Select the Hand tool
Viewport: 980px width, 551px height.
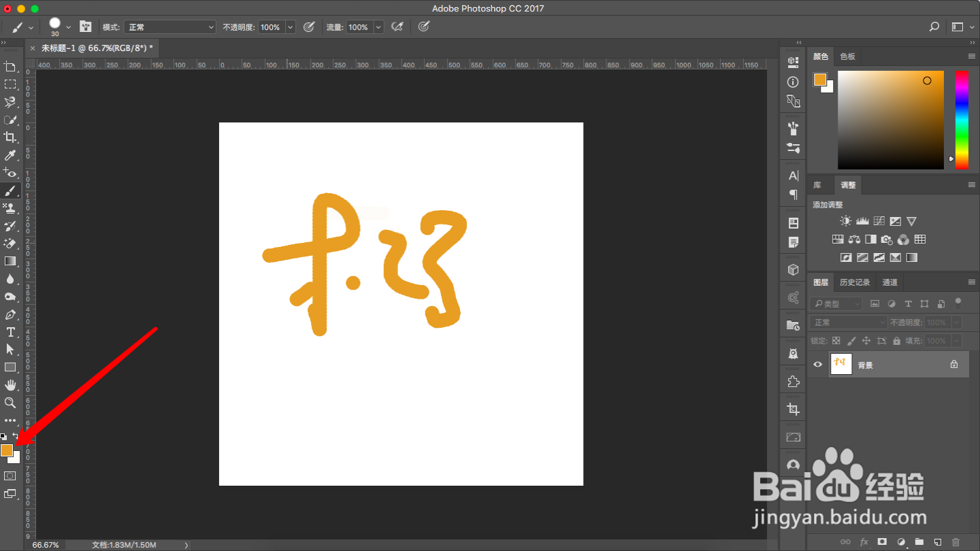(x=10, y=385)
